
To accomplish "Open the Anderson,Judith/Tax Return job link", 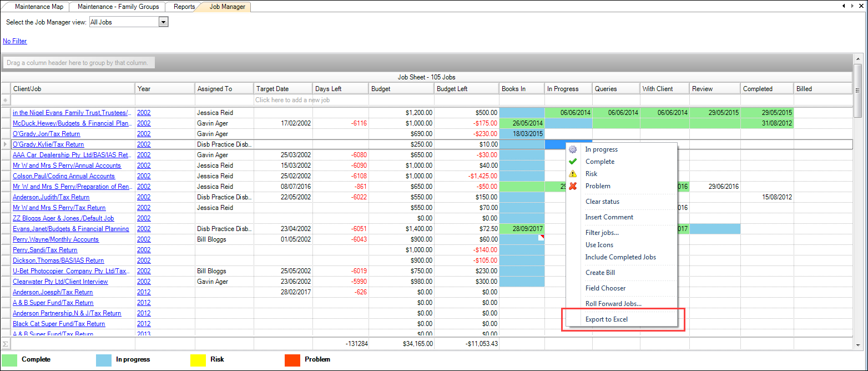I will tap(51, 197).
